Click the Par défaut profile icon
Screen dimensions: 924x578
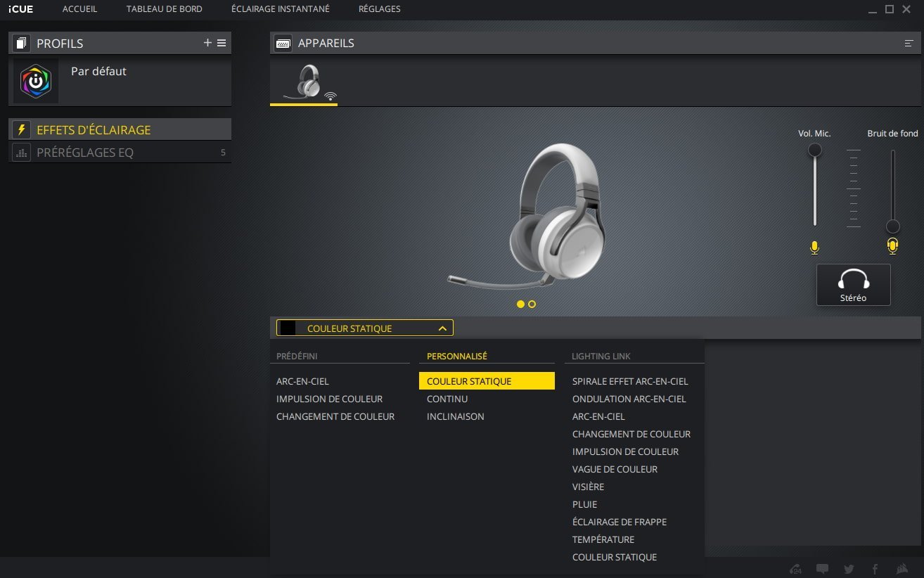pyautogui.click(x=36, y=82)
